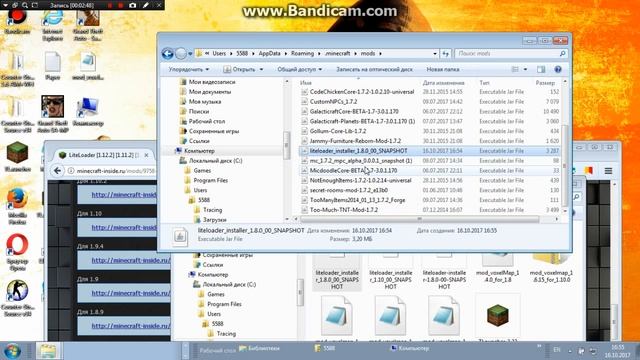Select mod_voxelMap_1.4.0_for_1.8 in back window

click(x=497, y=269)
